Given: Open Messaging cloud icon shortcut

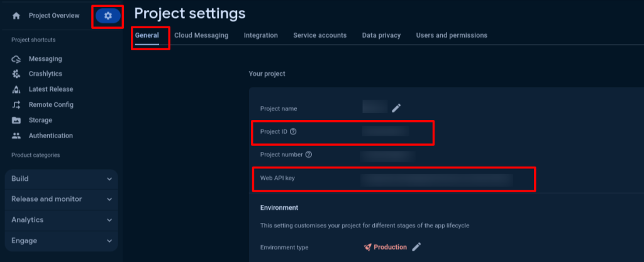Looking at the screenshot, I should [16, 59].
